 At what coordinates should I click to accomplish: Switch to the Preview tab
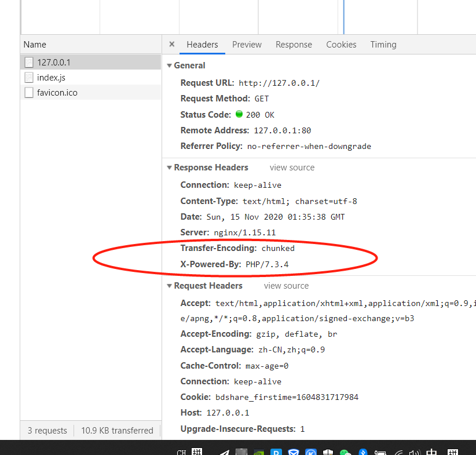pyautogui.click(x=247, y=44)
